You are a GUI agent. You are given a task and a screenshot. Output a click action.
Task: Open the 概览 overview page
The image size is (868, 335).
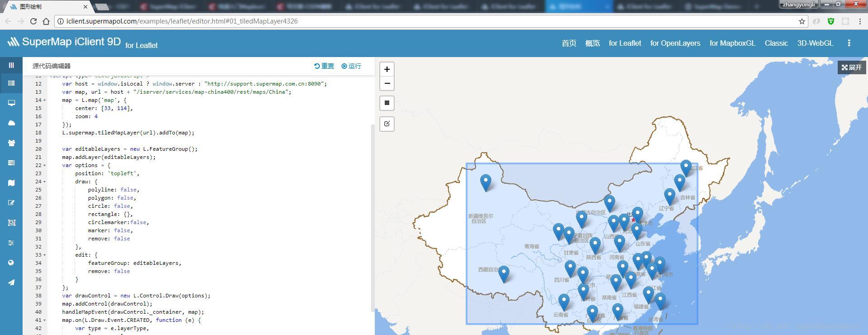click(x=592, y=43)
